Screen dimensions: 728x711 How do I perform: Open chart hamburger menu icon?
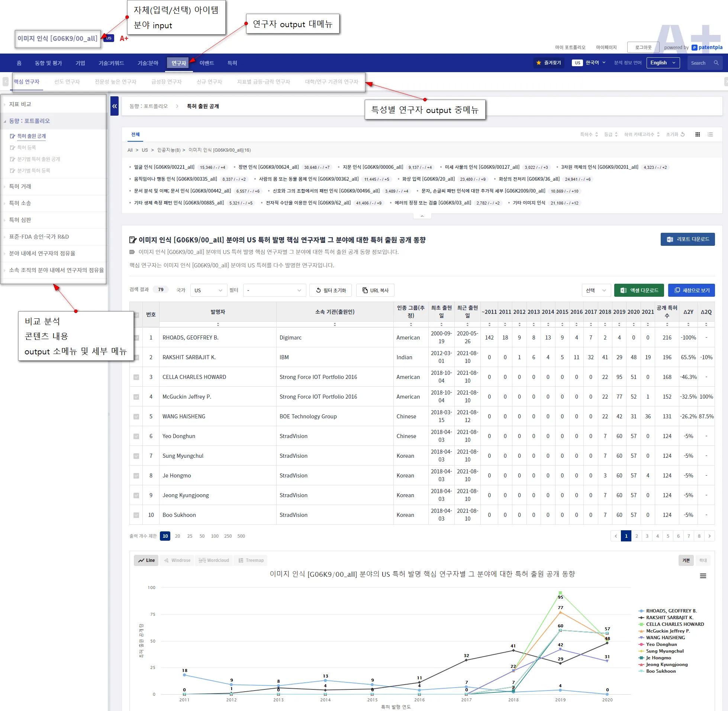(x=703, y=576)
